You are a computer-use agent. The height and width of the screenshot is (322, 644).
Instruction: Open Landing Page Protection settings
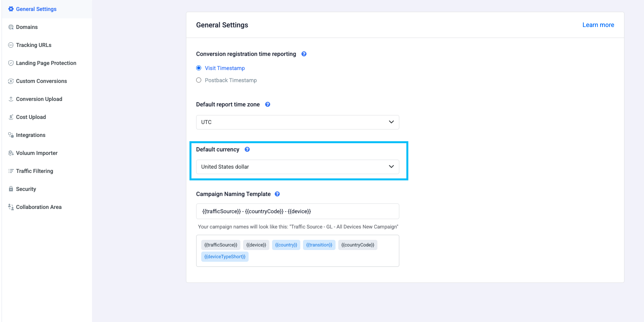(47, 63)
